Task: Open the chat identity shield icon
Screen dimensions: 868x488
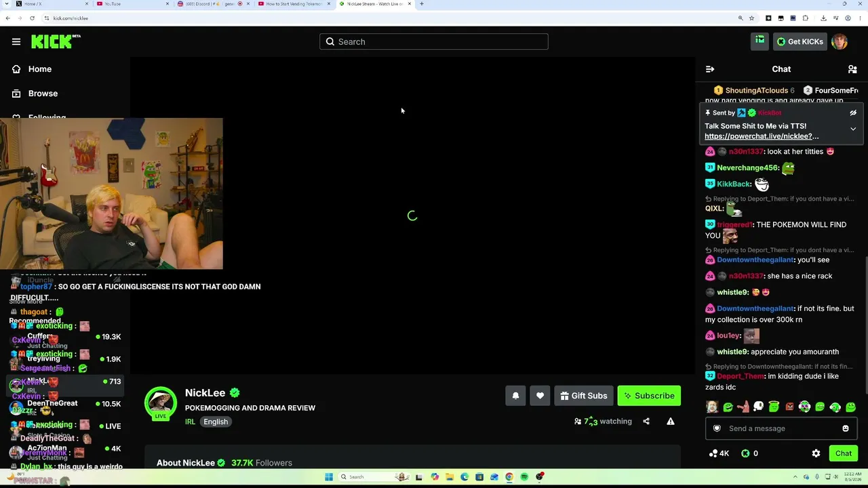Action: (x=717, y=428)
